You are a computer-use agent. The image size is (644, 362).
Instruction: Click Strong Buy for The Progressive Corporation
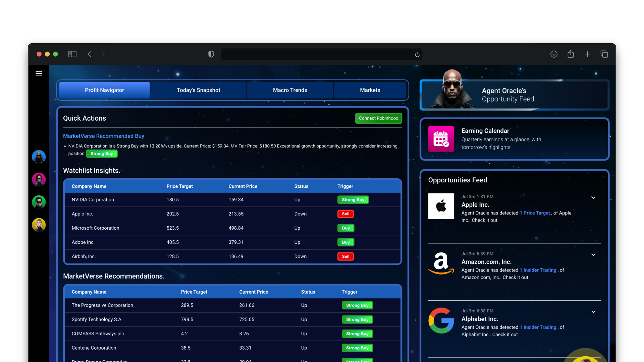click(357, 305)
